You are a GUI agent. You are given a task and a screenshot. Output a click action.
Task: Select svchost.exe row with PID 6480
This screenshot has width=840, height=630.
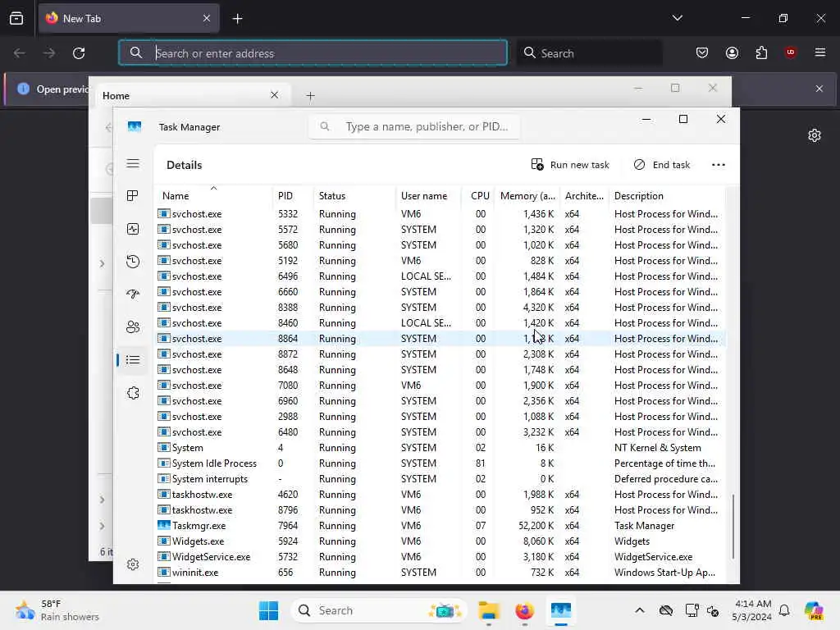[x=441, y=432]
